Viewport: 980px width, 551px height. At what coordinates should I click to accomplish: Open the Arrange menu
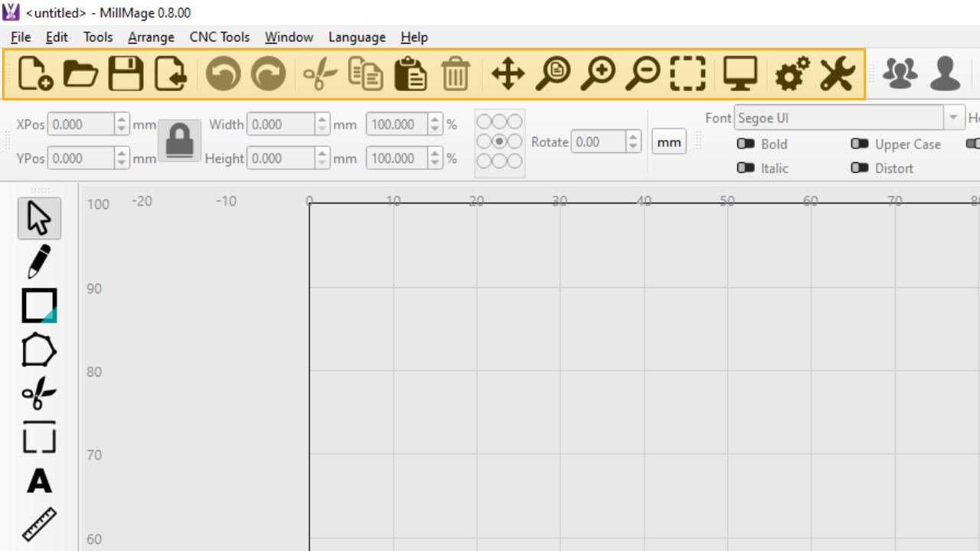(151, 37)
